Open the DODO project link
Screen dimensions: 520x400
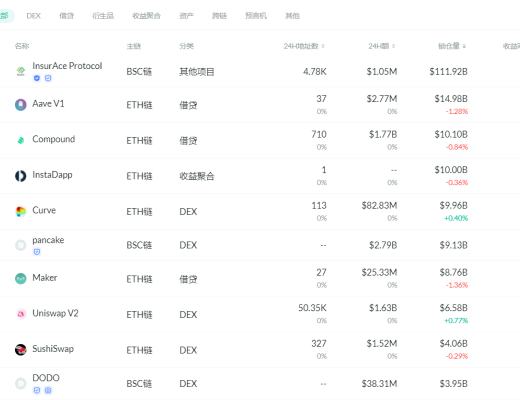click(46, 378)
